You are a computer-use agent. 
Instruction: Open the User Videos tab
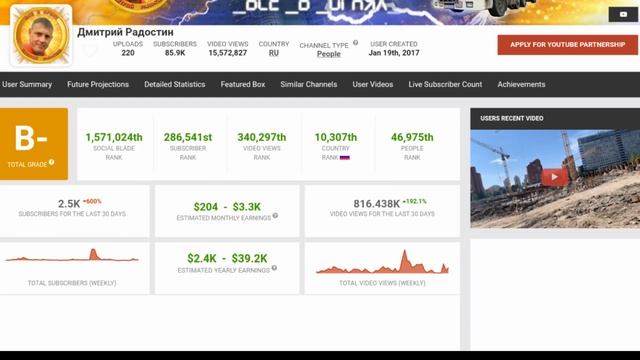coord(373,84)
